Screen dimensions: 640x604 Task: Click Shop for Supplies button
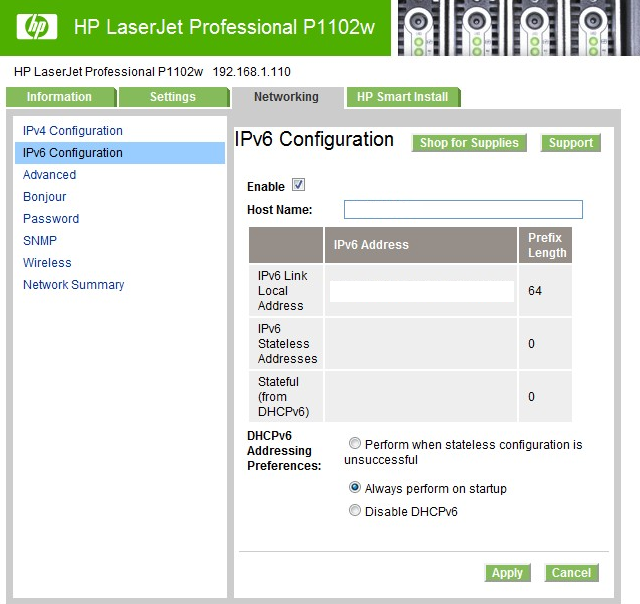tap(469, 143)
